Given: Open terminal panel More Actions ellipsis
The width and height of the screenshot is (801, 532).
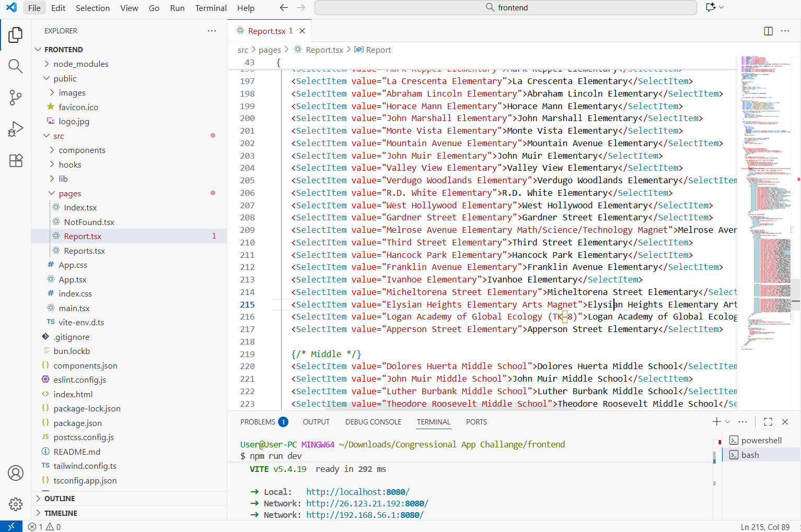Looking at the screenshot, I should pyautogui.click(x=743, y=421).
